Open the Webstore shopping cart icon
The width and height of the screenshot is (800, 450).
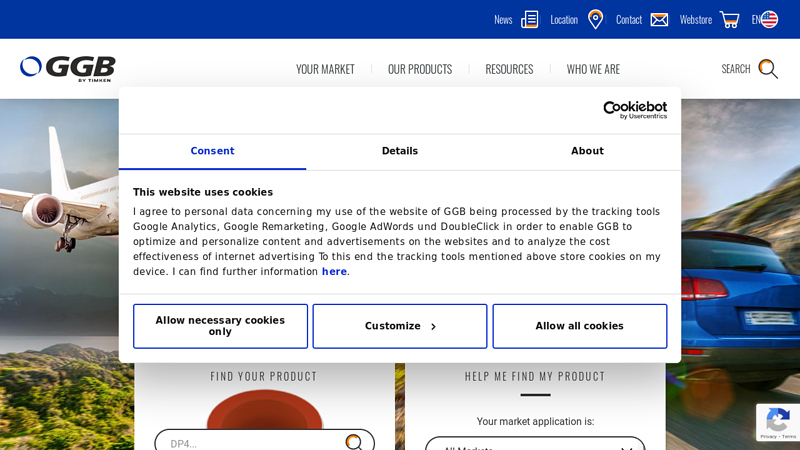click(x=729, y=19)
